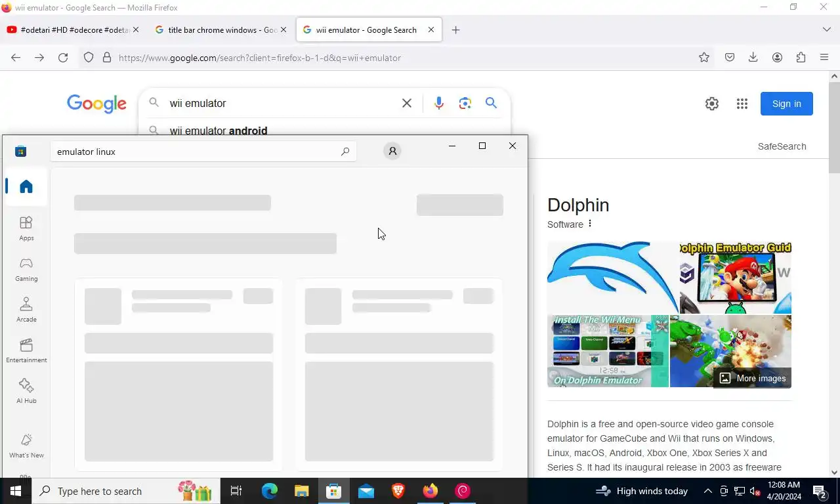Close the 'wii emulator' tab
840x504 pixels.
tap(431, 30)
